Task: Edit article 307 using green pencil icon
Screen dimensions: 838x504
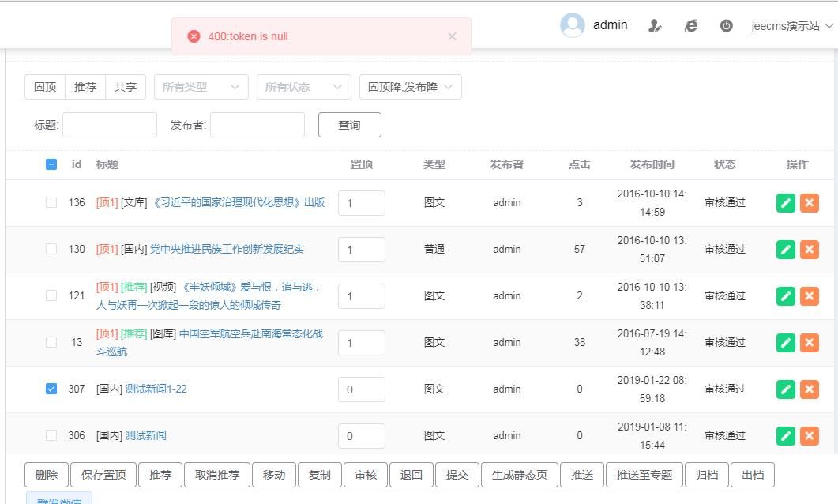Action: point(785,389)
